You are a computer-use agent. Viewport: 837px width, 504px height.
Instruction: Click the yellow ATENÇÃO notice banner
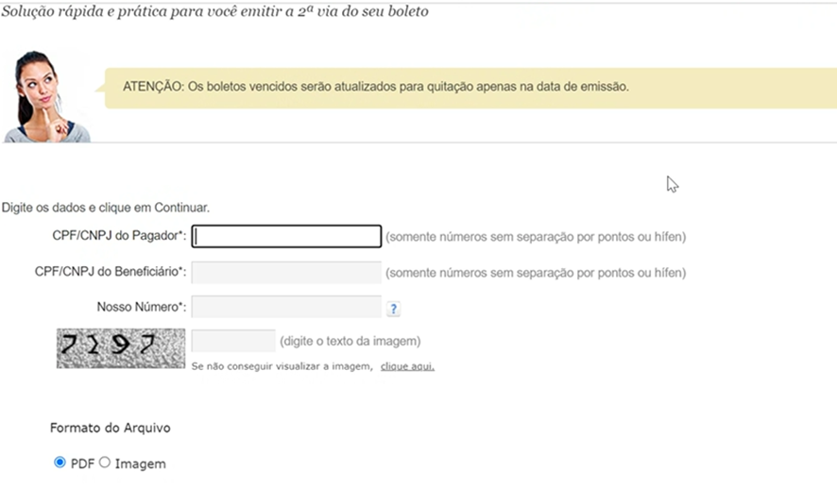click(x=470, y=88)
